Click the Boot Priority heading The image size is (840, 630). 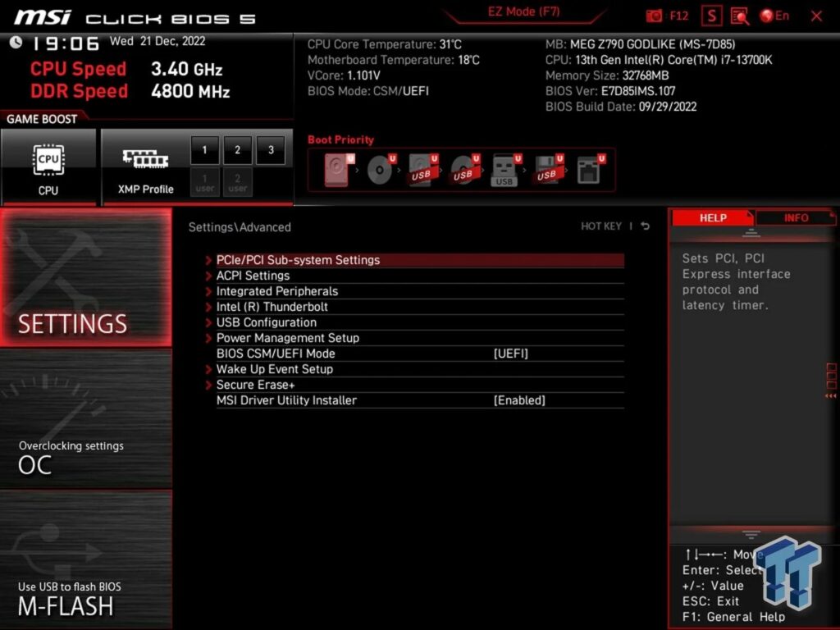pyautogui.click(x=340, y=139)
